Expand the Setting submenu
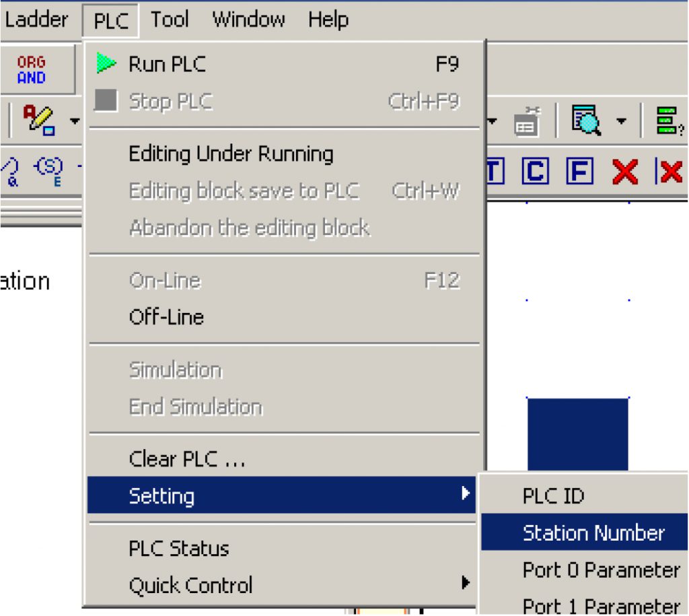 (281, 495)
